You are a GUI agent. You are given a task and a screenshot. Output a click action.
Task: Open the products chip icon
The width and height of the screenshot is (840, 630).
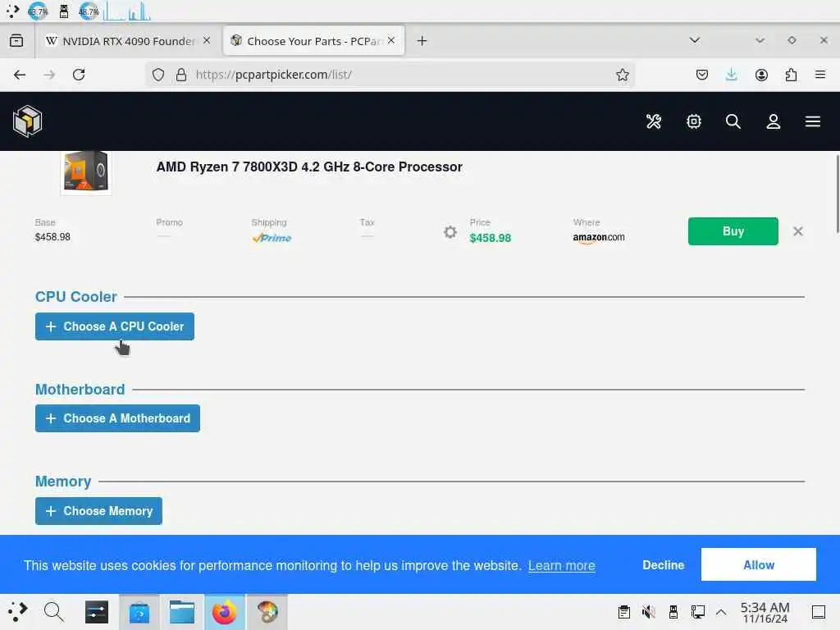click(x=694, y=121)
